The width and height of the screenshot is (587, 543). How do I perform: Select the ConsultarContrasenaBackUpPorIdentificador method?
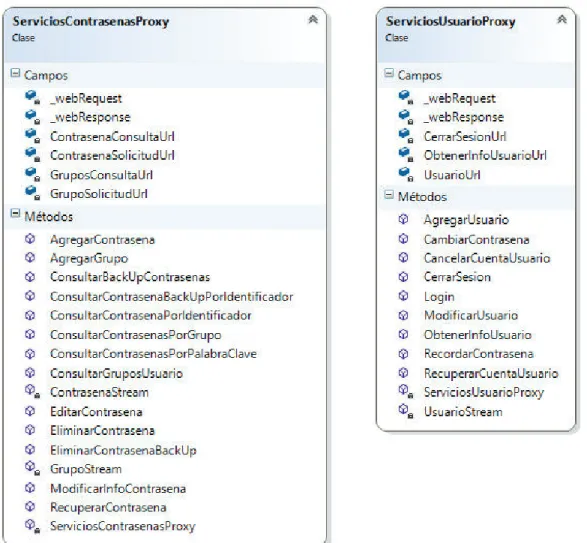[x=172, y=297]
